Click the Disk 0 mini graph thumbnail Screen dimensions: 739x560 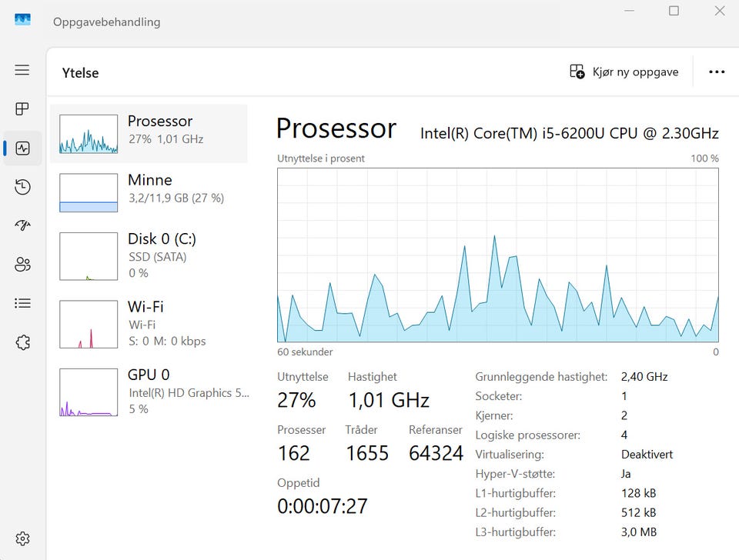tap(89, 256)
